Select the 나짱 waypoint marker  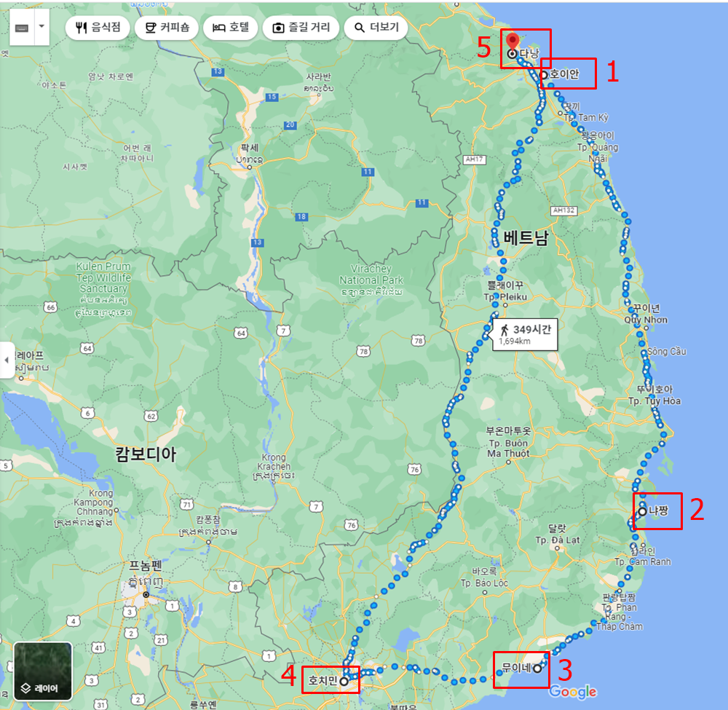[643, 511]
